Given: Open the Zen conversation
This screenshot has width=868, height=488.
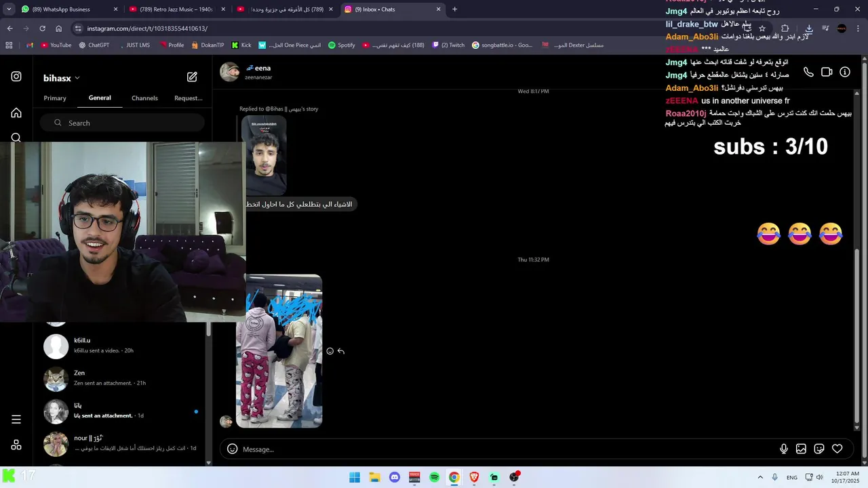Looking at the screenshot, I should pos(122,378).
